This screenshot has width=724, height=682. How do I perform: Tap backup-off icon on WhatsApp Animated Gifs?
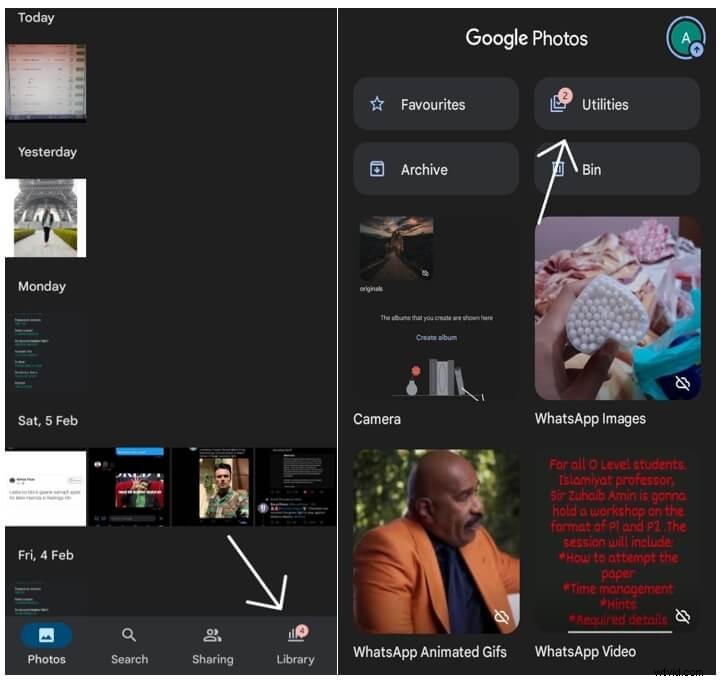(501, 616)
